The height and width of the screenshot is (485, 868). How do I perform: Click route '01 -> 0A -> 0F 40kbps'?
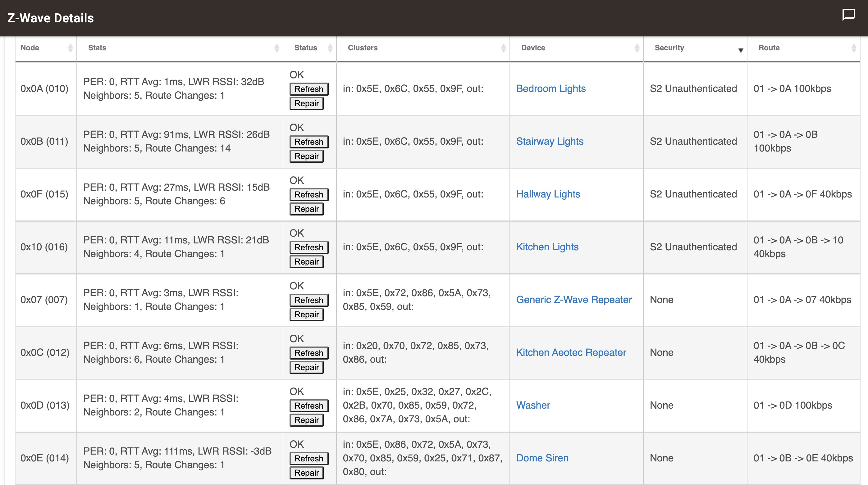tap(803, 194)
